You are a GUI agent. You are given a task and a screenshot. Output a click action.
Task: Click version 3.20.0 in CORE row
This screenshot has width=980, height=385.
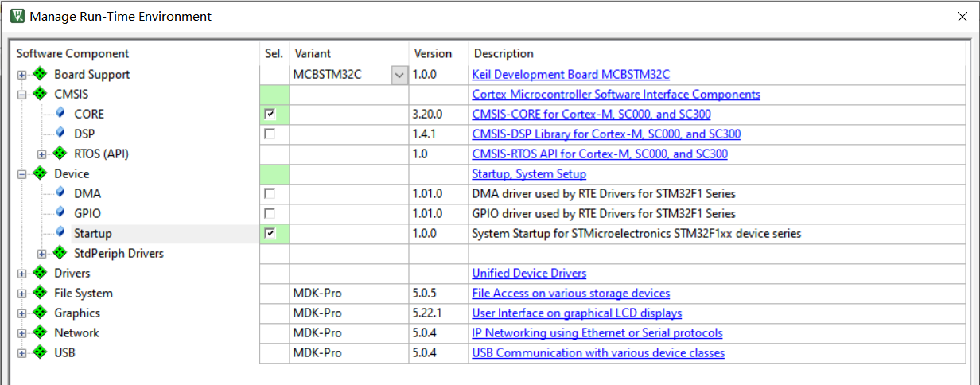click(428, 115)
